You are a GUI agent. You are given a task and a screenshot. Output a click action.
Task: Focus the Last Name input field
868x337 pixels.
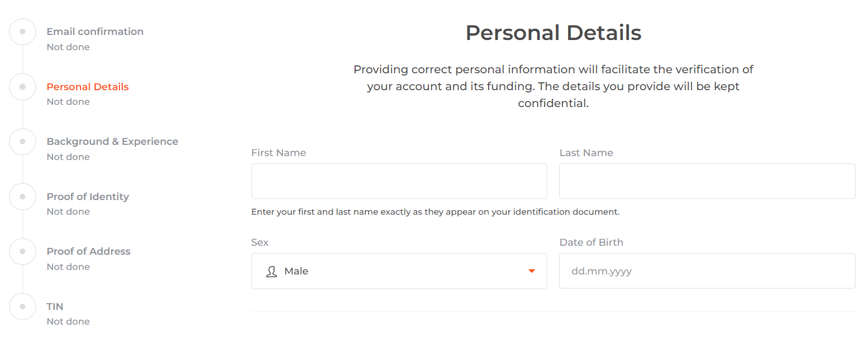tap(707, 181)
